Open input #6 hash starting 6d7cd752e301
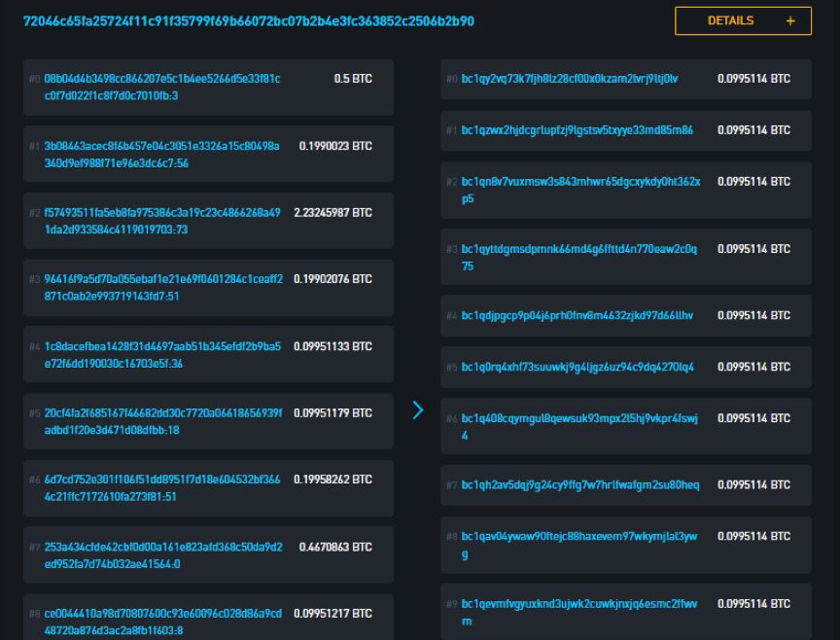Viewport: 840px width, 640px height. pos(161,487)
